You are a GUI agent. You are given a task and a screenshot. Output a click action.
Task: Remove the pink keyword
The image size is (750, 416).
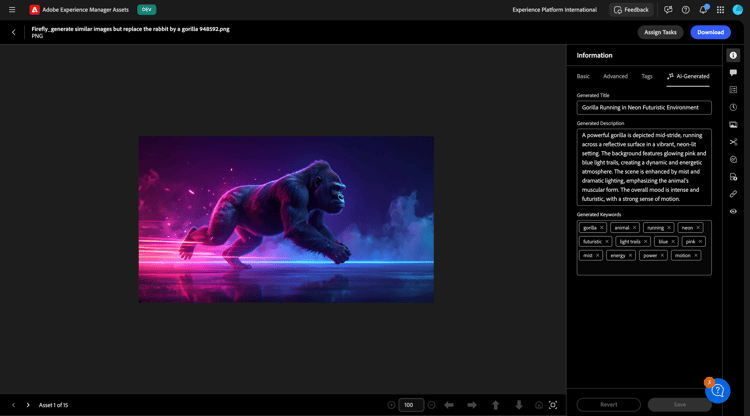(700, 241)
